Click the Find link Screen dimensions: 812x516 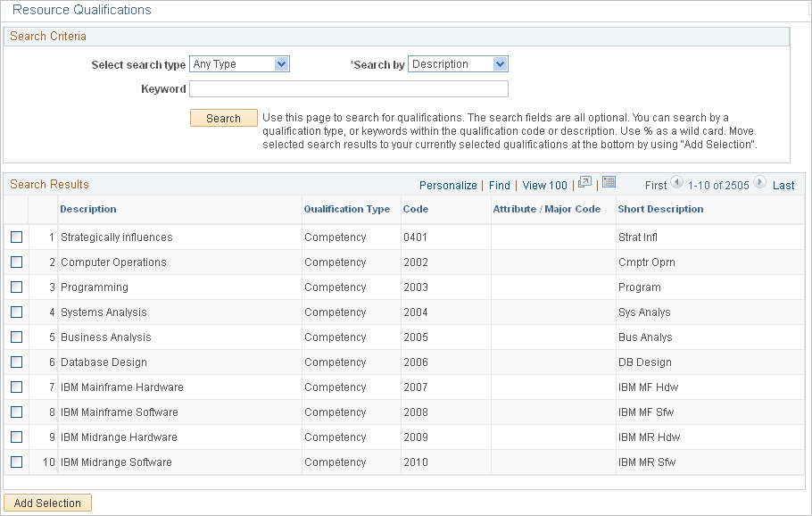coord(500,185)
